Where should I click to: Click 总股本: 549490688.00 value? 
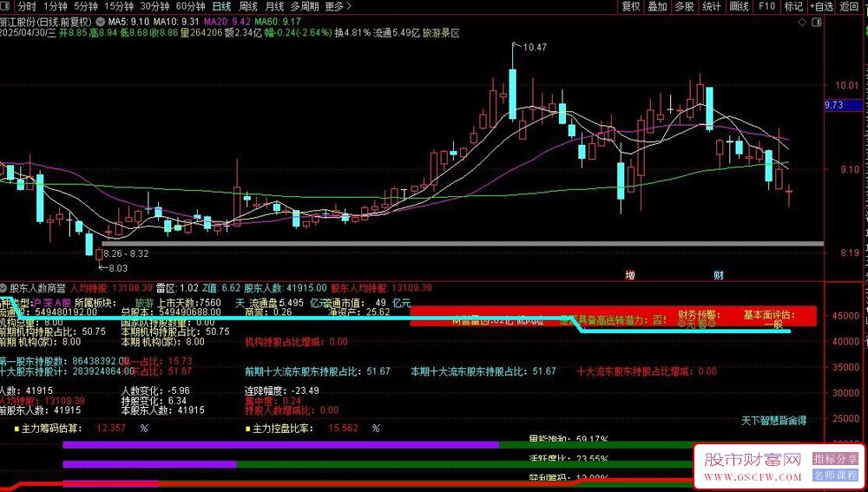pyautogui.click(x=172, y=312)
